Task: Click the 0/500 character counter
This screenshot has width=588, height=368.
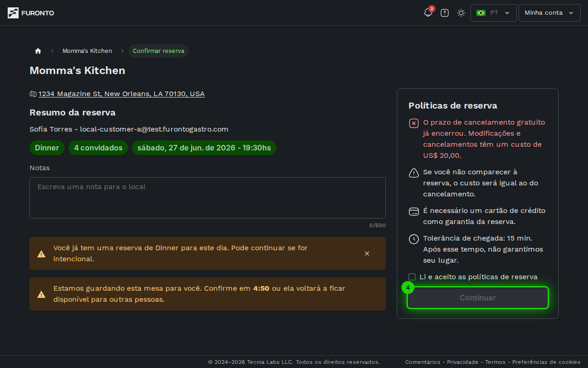Action: pyautogui.click(x=378, y=225)
